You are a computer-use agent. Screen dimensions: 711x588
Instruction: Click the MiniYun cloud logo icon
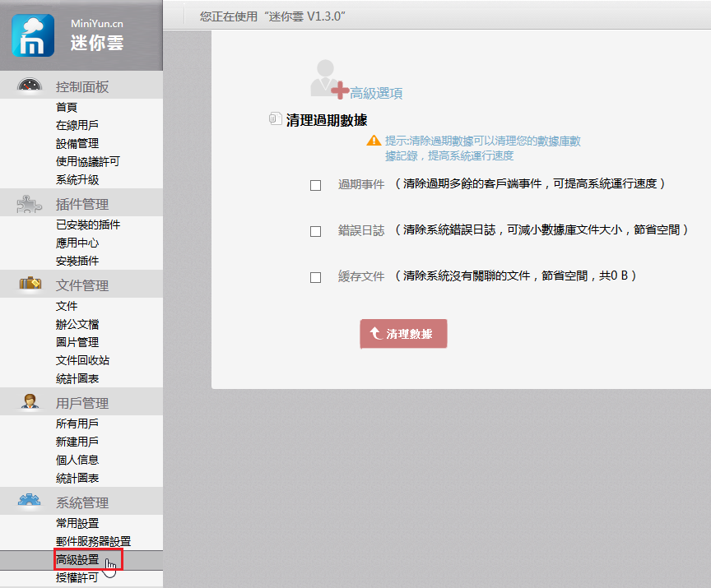pos(33,35)
